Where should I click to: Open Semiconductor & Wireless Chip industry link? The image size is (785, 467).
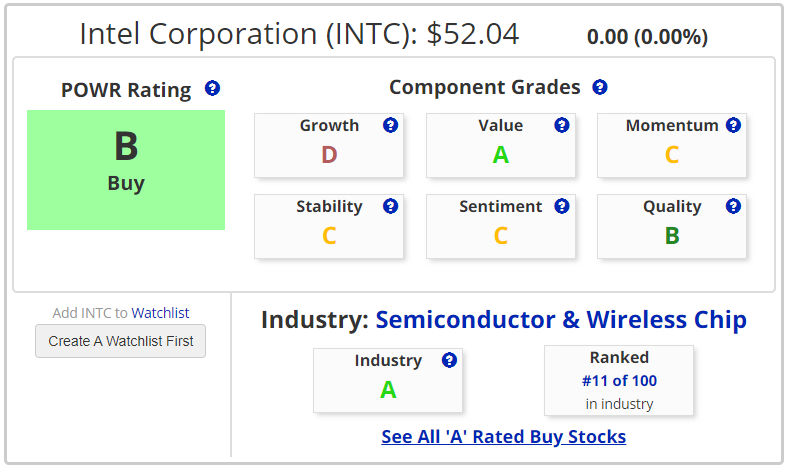click(561, 319)
